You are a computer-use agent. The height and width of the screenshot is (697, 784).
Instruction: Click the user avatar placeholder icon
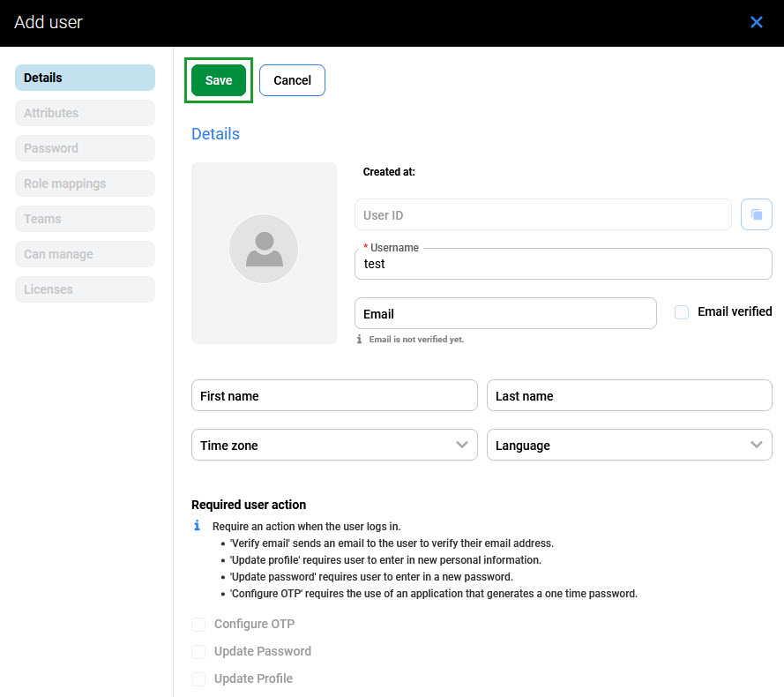(x=264, y=249)
